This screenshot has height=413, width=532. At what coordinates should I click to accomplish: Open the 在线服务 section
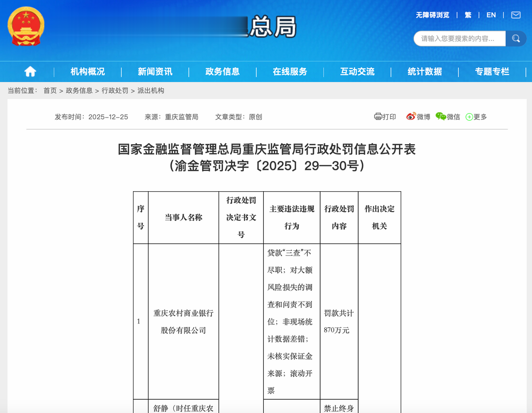coord(290,71)
